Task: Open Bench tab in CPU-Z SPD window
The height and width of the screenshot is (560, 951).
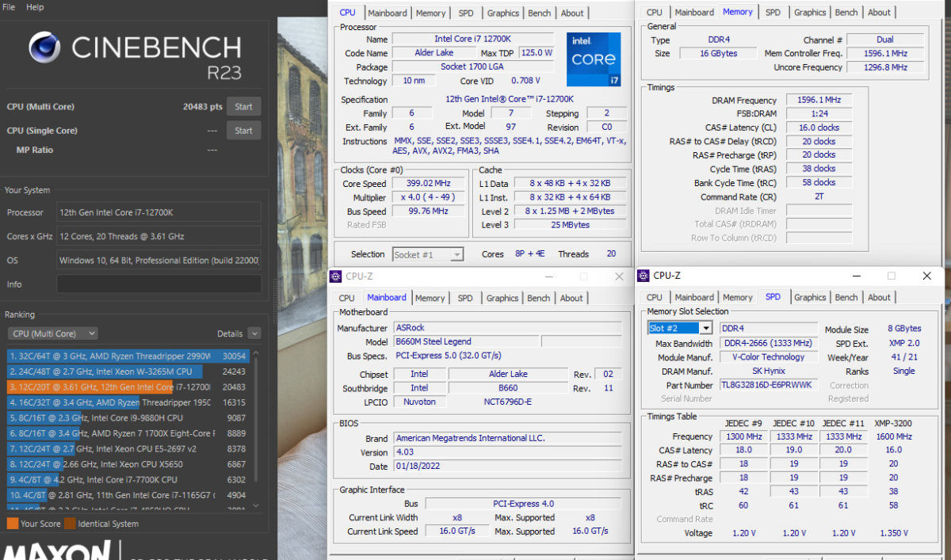Action: pos(846,297)
